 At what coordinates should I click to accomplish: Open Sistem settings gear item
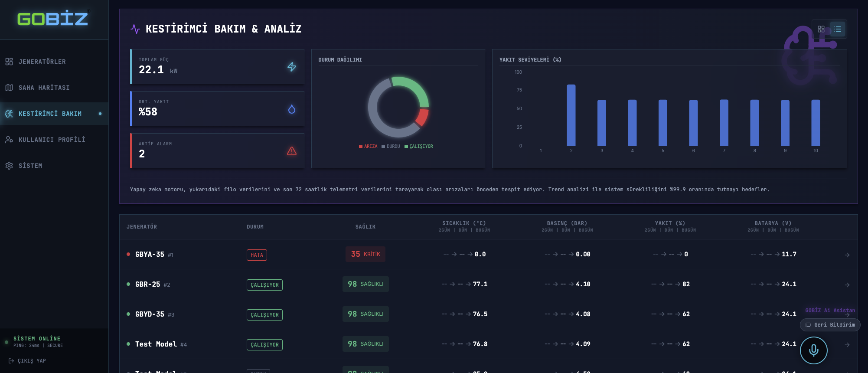click(30, 166)
